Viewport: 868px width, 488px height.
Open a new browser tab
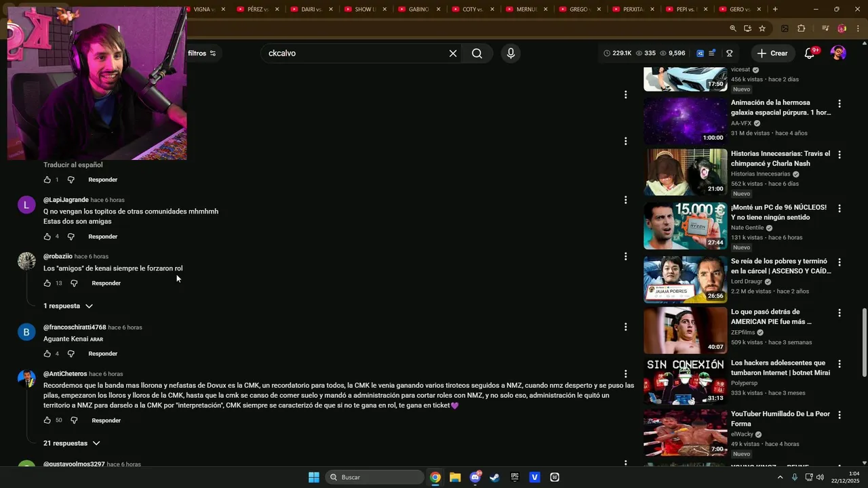(x=775, y=9)
